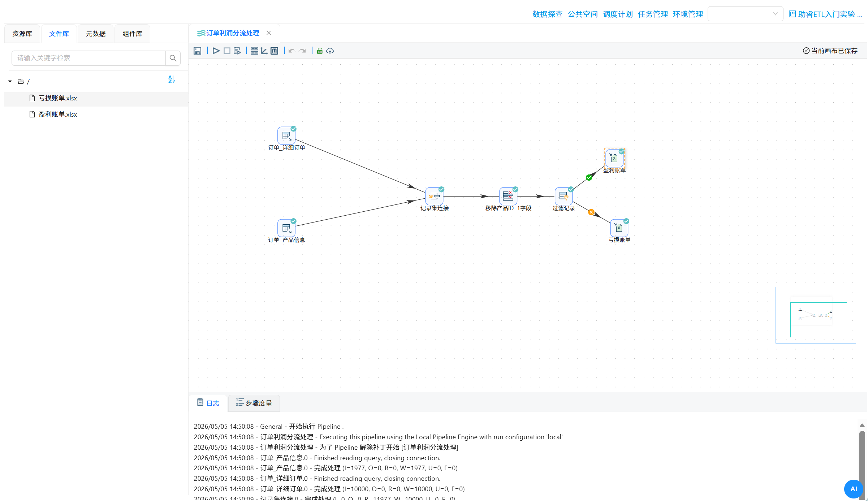Click the 开始执行 Pipeline log line

click(x=269, y=427)
